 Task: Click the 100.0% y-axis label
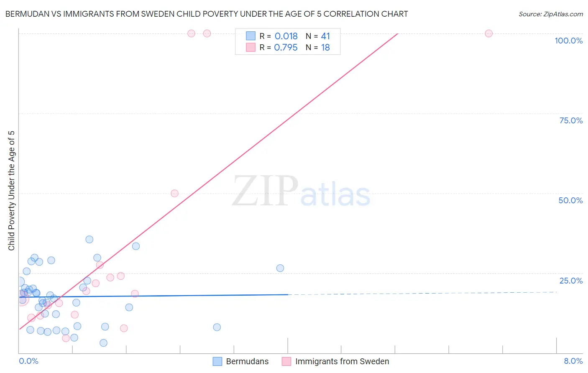[x=568, y=41]
